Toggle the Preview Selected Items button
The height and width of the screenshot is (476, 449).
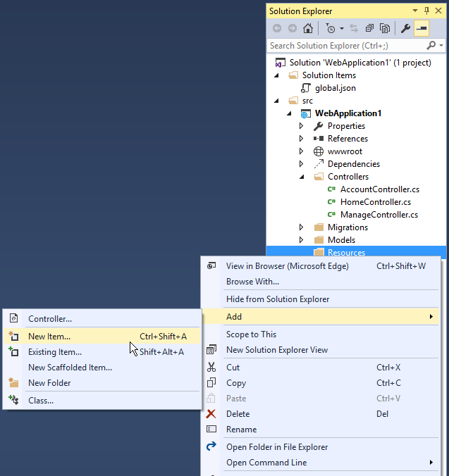click(422, 28)
